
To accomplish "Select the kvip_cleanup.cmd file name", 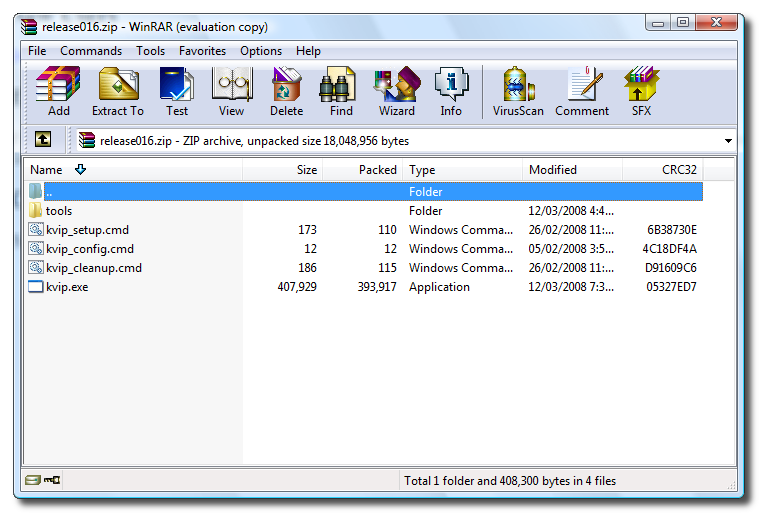I will tap(94, 268).
